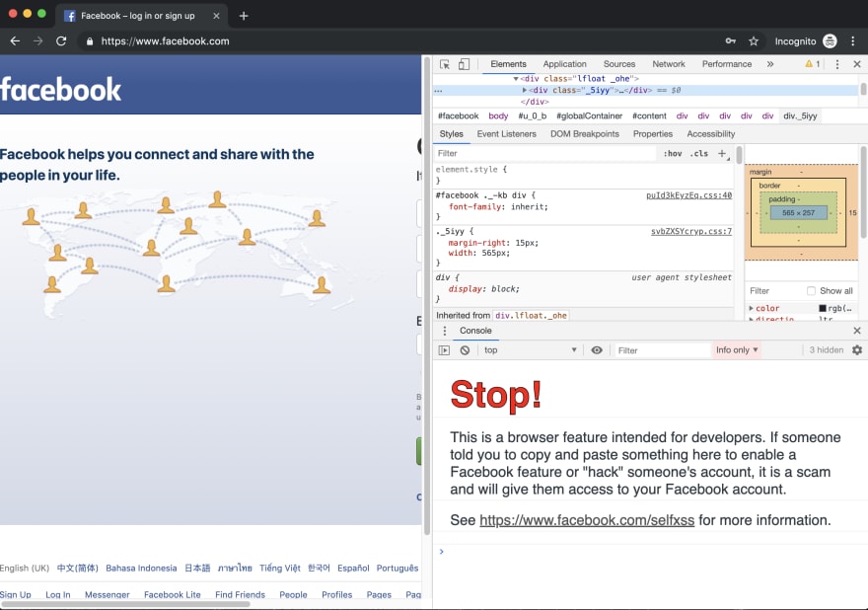Click the padlock site info icon
Screen dimensions: 868x610
pos(90,41)
